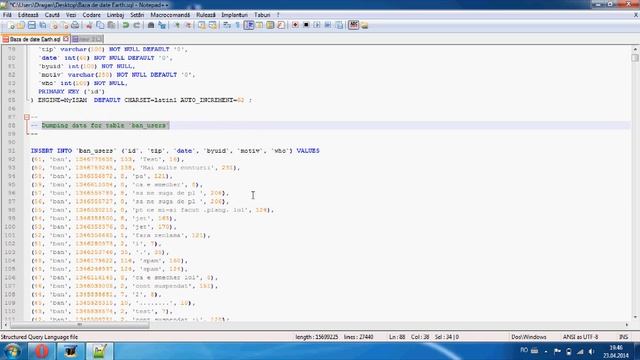Click the macro playback icon
This screenshot has height=360, width=640.
tap(317, 25)
